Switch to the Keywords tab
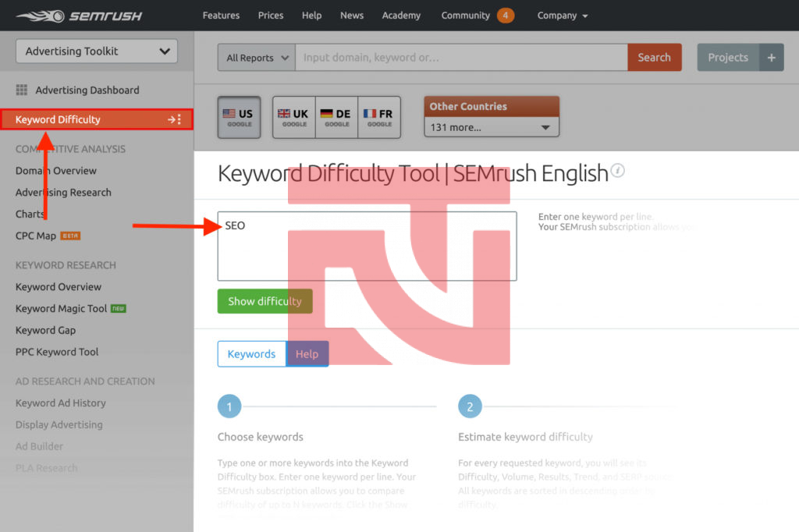This screenshot has height=532, width=799. pyautogui.click(x=252, y=353)
